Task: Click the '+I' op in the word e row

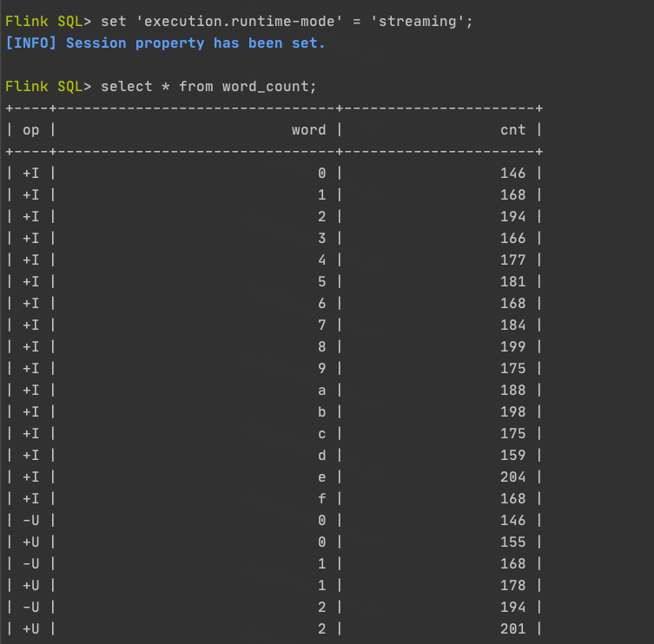Action: click(x=31, y=476)
